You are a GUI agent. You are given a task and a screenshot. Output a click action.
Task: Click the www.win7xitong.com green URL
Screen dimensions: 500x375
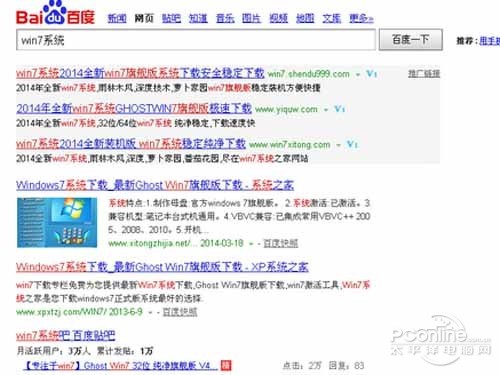click(x=290, y=145)
